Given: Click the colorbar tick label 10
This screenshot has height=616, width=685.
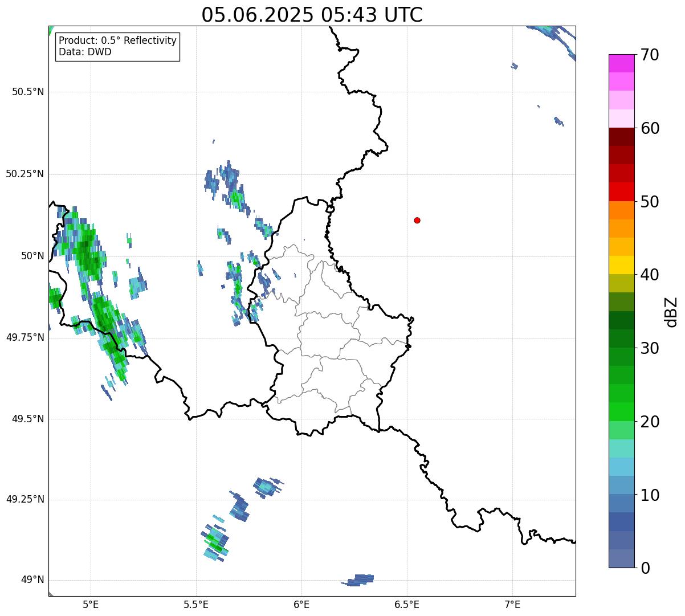Looking at the screenshot, I should click(649, 495).
